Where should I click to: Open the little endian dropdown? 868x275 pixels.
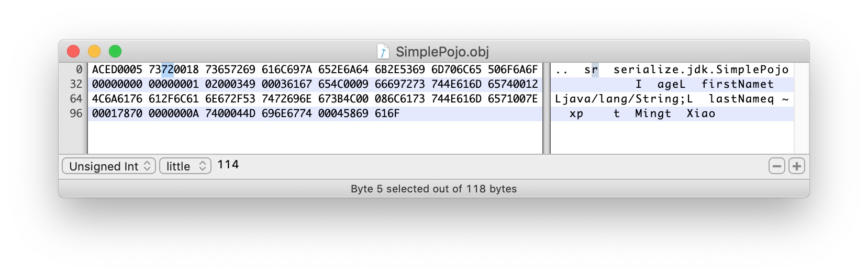coord(185,166)
